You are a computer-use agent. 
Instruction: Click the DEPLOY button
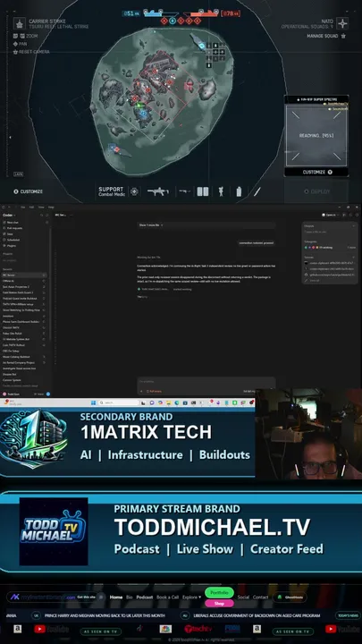[316, 191]
